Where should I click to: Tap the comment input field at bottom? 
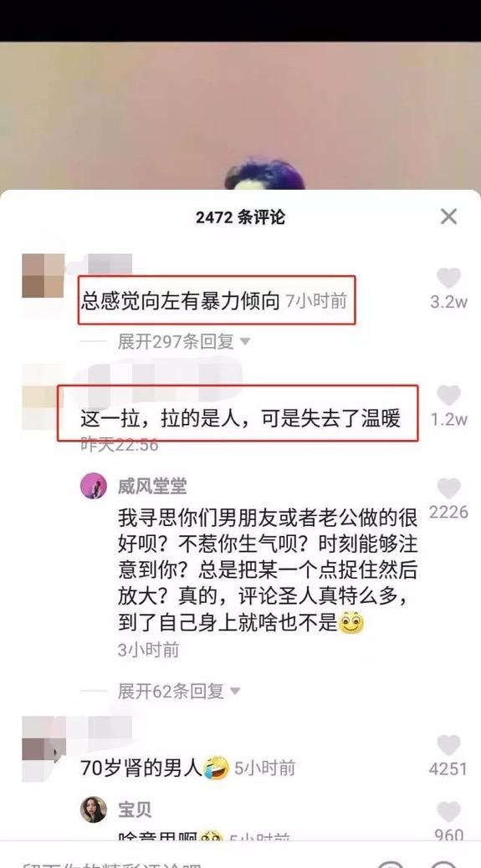pyautogui.click(x=188, y=860)
